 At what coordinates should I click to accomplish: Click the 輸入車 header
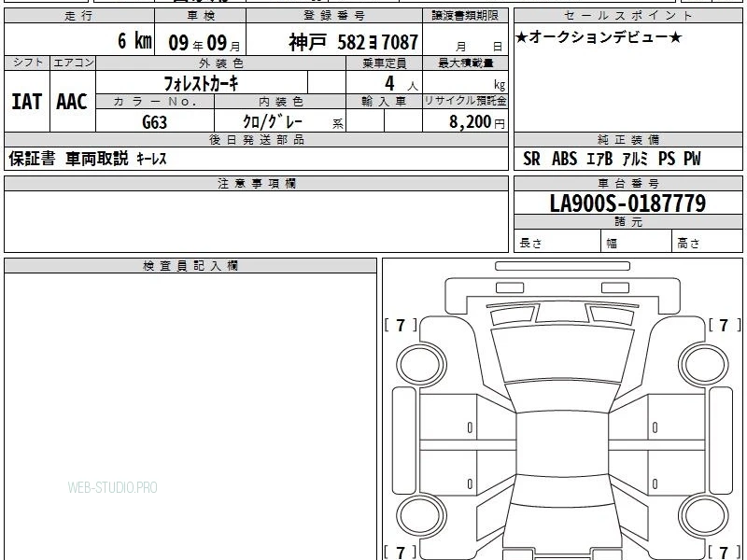point(384,102)
